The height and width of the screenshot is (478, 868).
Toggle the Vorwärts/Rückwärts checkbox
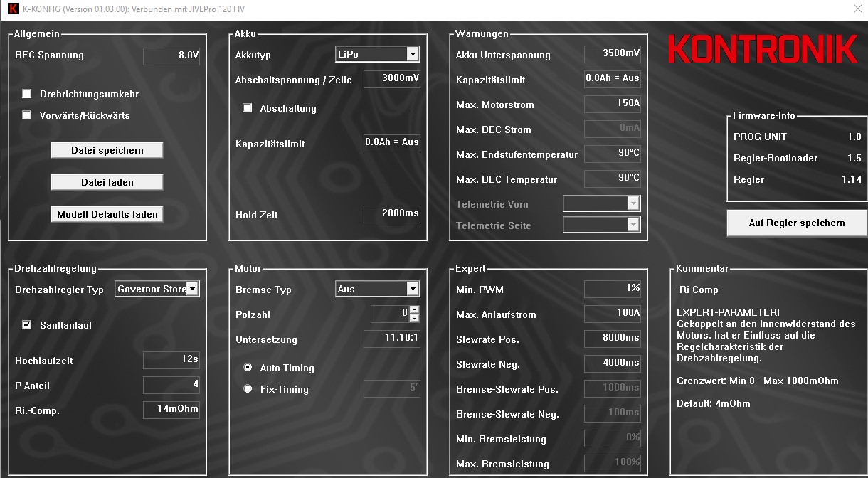click(x=27, y=115)
